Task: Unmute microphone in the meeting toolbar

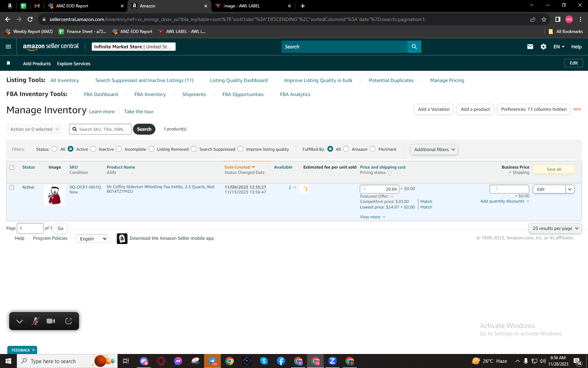Action: 35,321
